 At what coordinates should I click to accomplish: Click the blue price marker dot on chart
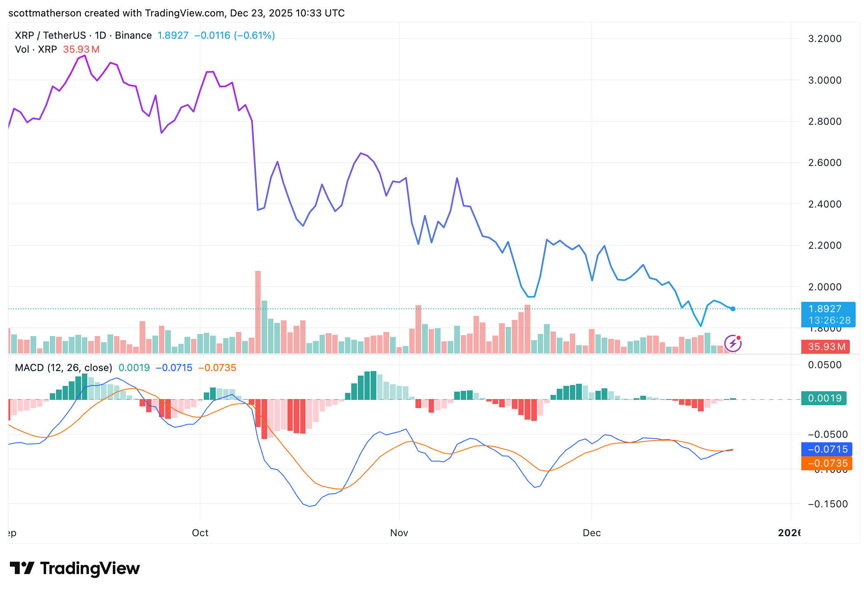tap(733, 308)
